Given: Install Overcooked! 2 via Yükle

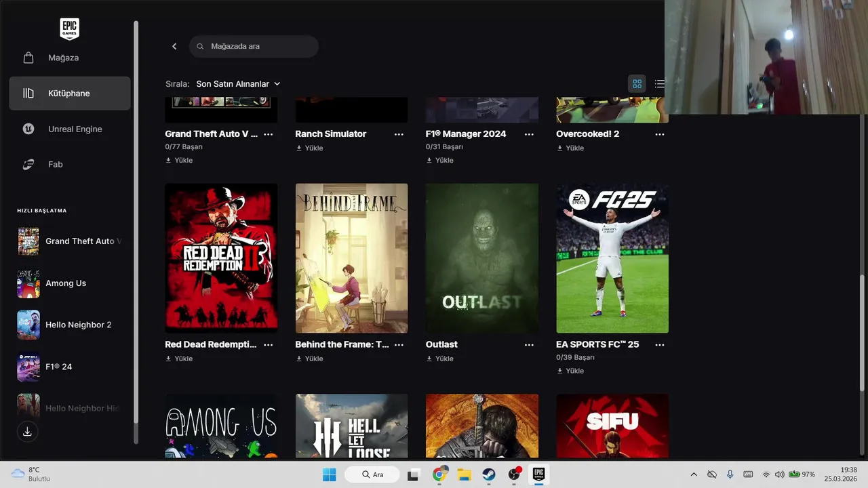Looking at the screenshot, I should [570, 148].
